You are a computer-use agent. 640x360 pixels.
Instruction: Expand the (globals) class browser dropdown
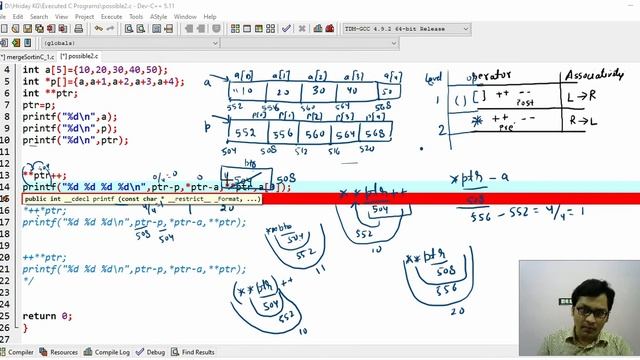pyautogui.click(x=130, y=43)
